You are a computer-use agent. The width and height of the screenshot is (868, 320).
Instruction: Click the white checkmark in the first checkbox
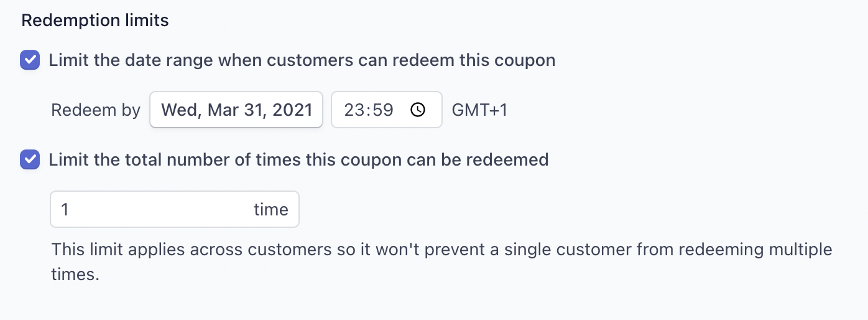tap(30, 60)
